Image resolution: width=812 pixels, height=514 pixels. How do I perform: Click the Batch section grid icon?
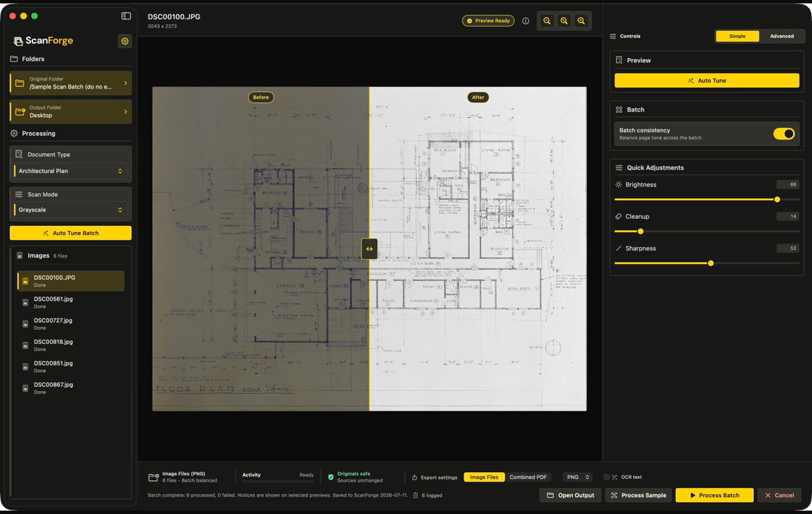pos(619,110)
